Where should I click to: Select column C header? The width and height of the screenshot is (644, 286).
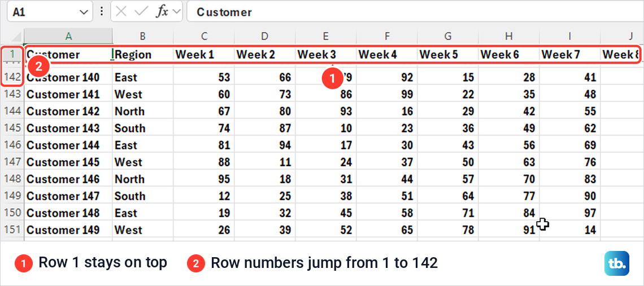click(203, 36)
